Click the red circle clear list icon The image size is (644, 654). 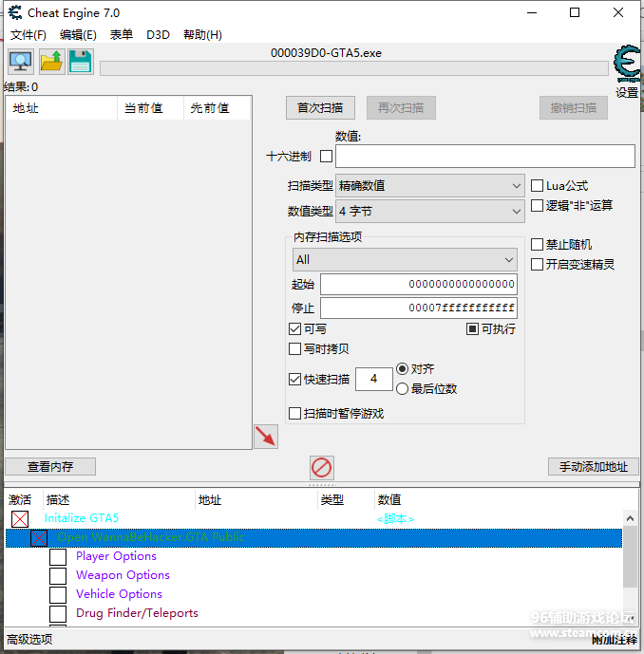[x=322, y=467]
